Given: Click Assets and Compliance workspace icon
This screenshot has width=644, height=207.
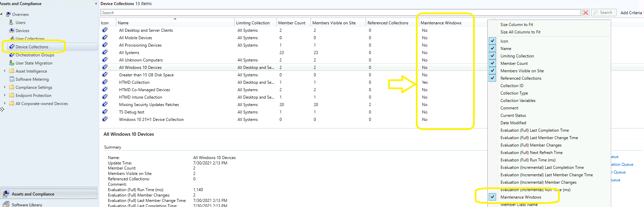Looking at the screenshot, I should pos(6,194).
